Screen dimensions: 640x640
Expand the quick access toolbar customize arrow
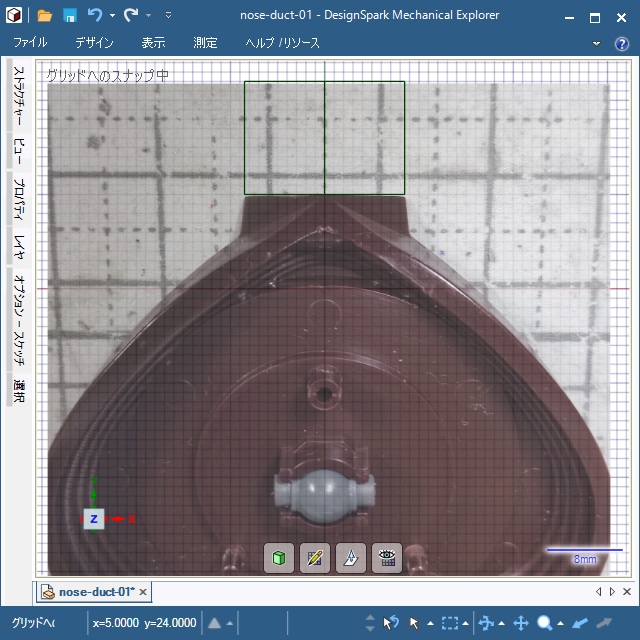tap(168, 16)
